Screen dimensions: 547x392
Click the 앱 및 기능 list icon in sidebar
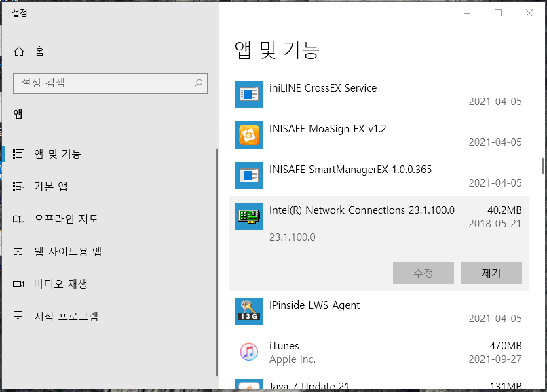(x=18, y=153)
